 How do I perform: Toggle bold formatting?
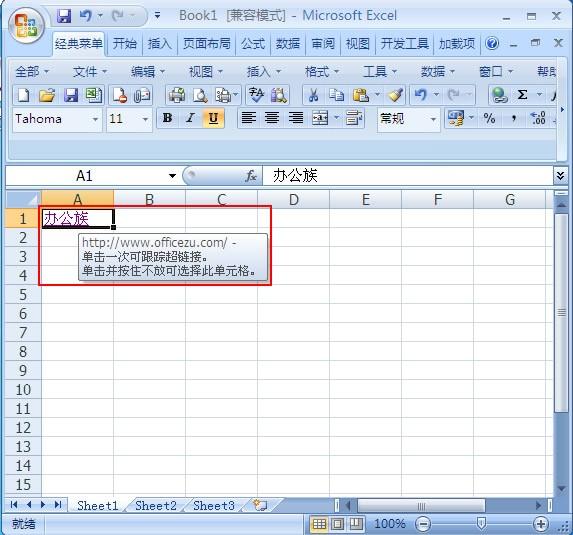(167, 118)
